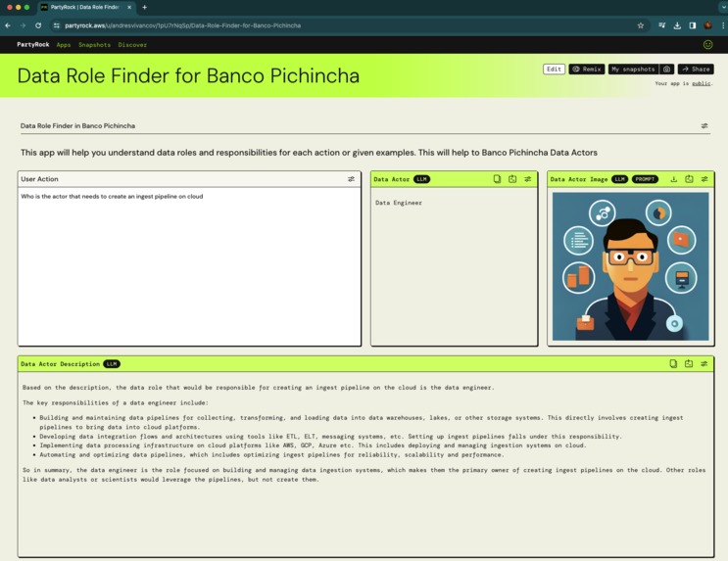
Task: Open the PartyRock home logo
Action: [x=33, y=44]
